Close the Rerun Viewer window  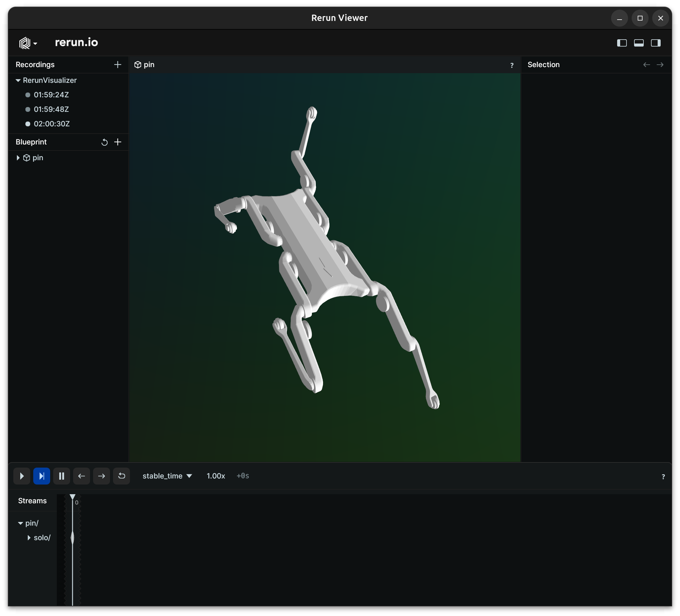click(660, 18)
